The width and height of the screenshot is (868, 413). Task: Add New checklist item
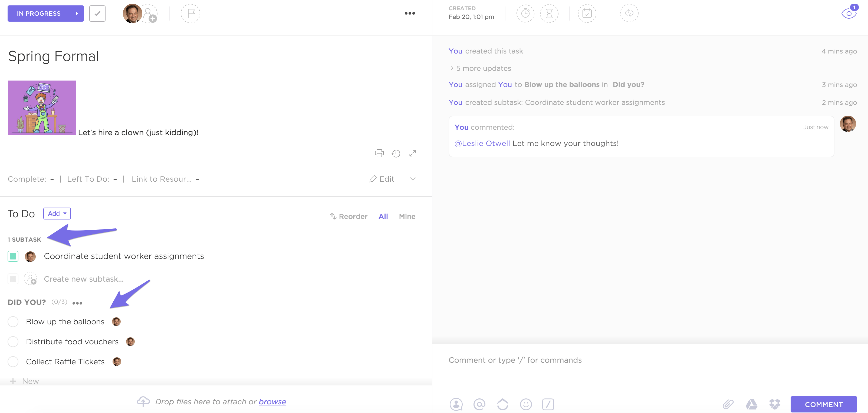tap(24, 381)
